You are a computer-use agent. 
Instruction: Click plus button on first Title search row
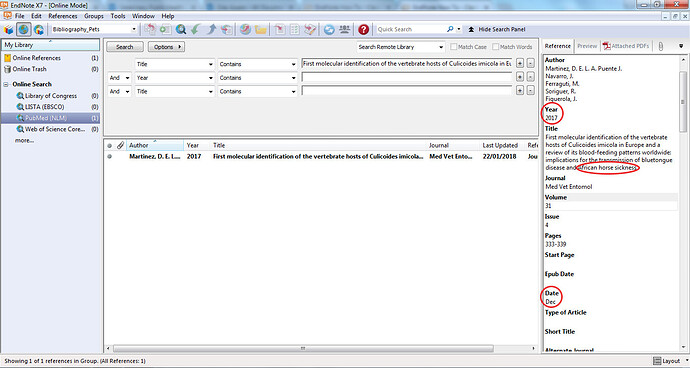click(x=520, y=64)
